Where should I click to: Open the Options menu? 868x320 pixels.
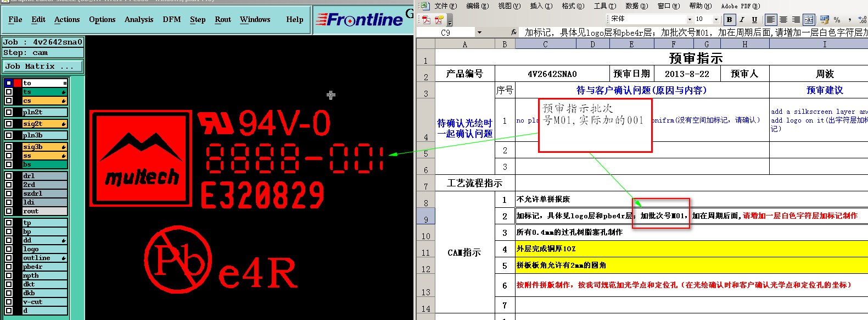coord(102,19)
